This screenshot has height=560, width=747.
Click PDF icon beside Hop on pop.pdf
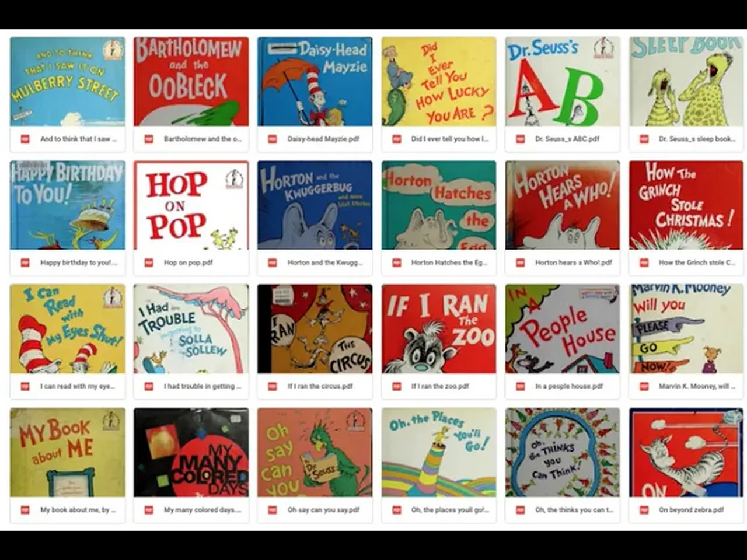coord(149,262)
